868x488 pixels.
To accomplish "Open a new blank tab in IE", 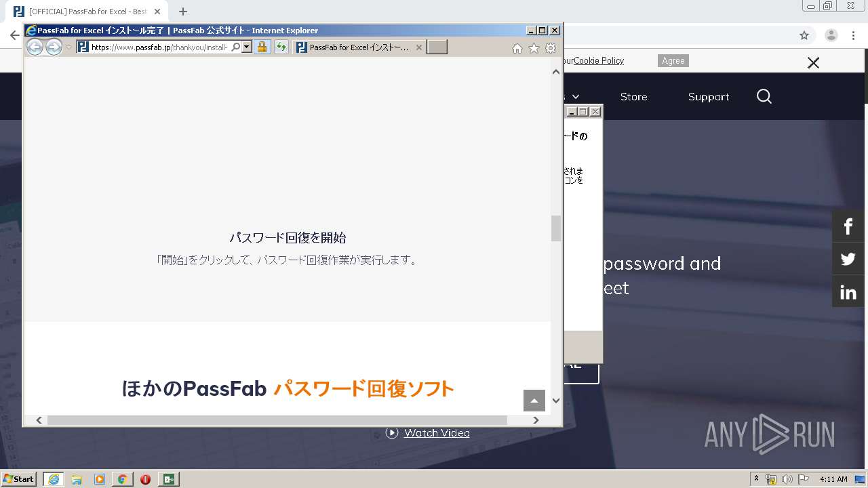I will click(x=437, y=47).
